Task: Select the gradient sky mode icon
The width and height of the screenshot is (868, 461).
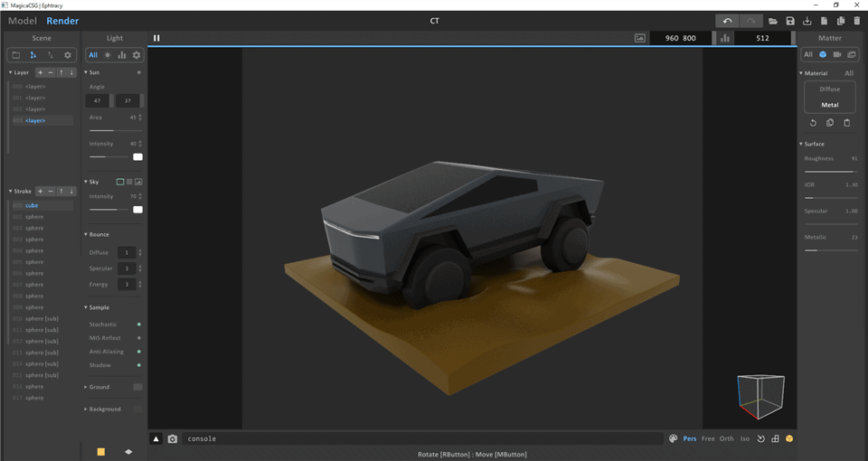Action: [129, 182]
